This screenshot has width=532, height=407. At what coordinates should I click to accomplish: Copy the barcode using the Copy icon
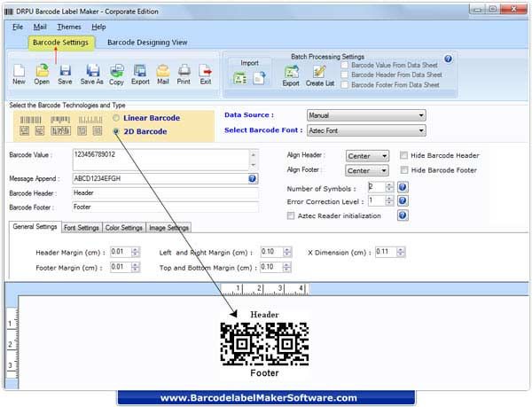(x=116, y=72)
